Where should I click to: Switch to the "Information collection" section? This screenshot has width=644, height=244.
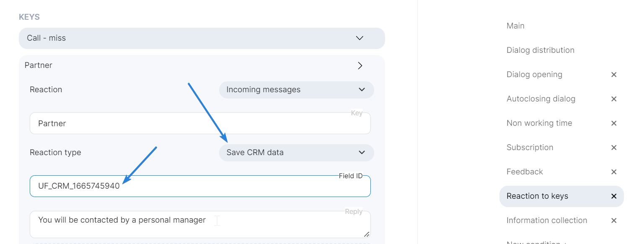(x=547, y=220)
